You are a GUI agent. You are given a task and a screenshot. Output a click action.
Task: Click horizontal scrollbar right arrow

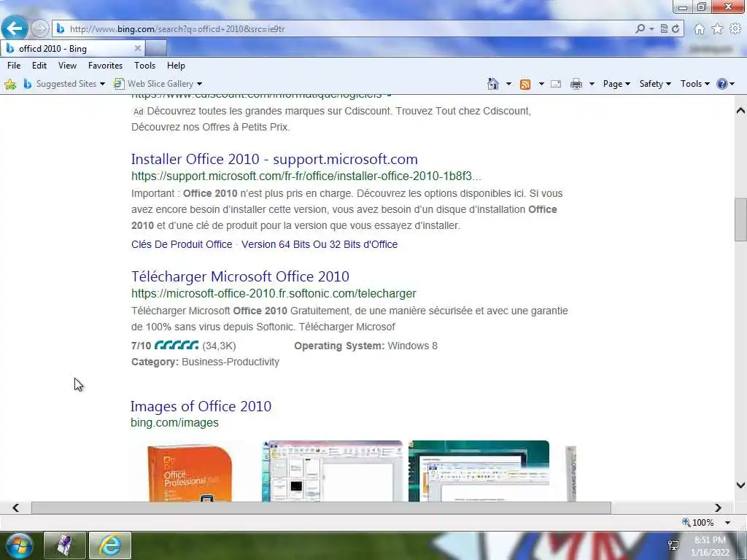click(x=718, y=507)
